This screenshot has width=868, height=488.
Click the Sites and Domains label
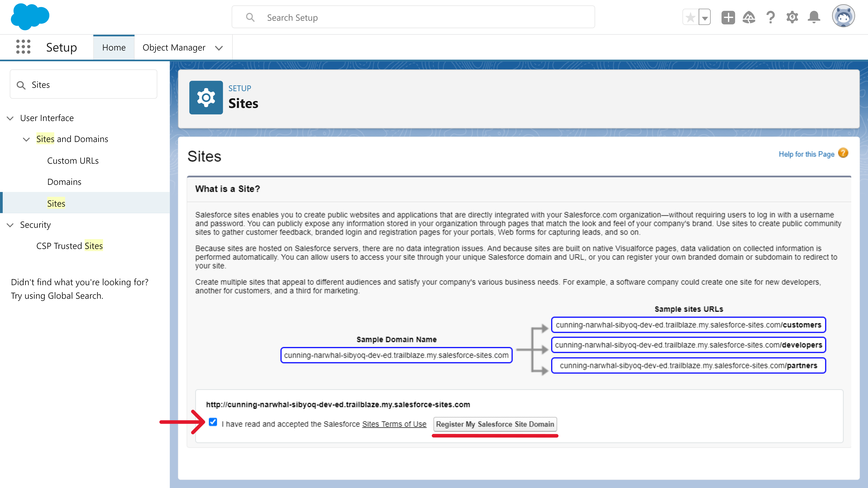click(x=72, y=139)
